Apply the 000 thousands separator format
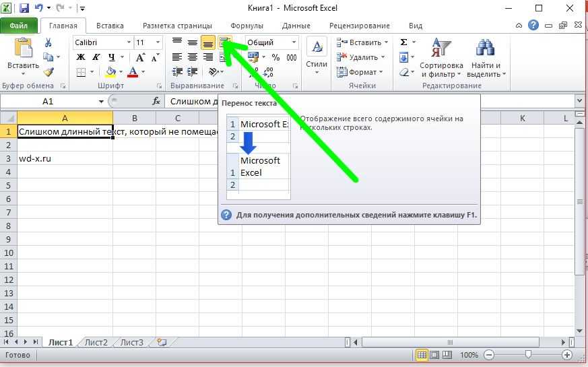 point(292,57)
